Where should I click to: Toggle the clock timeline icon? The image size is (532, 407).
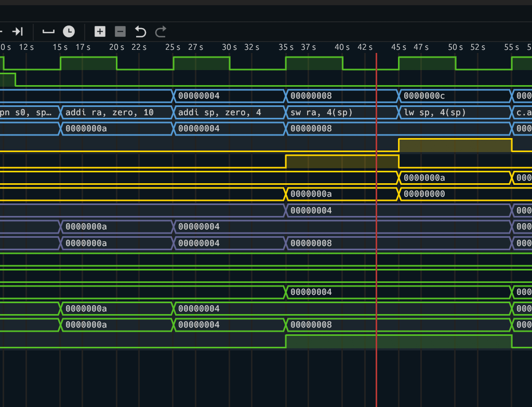pyautogui.click(x=69, y=32)
